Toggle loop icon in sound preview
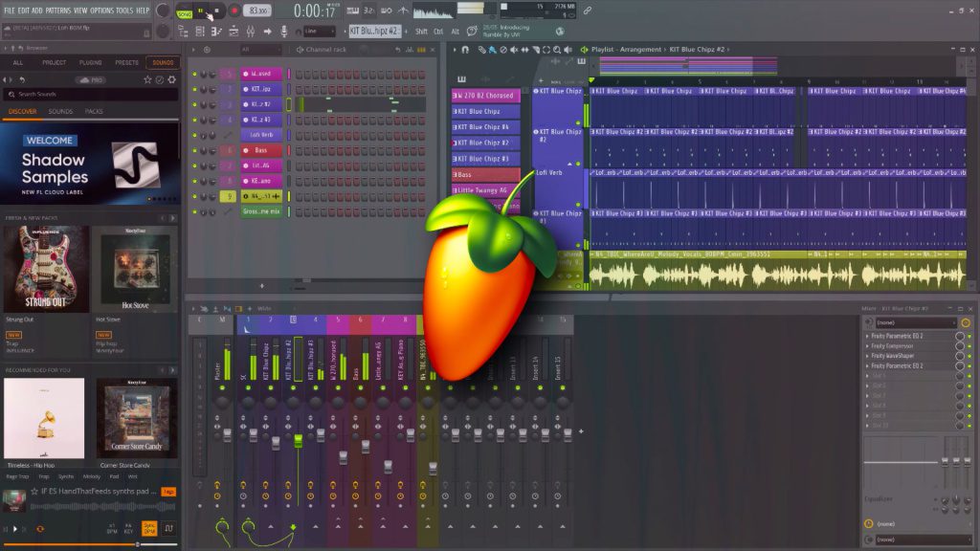980x551 pixels. [40, 529]
